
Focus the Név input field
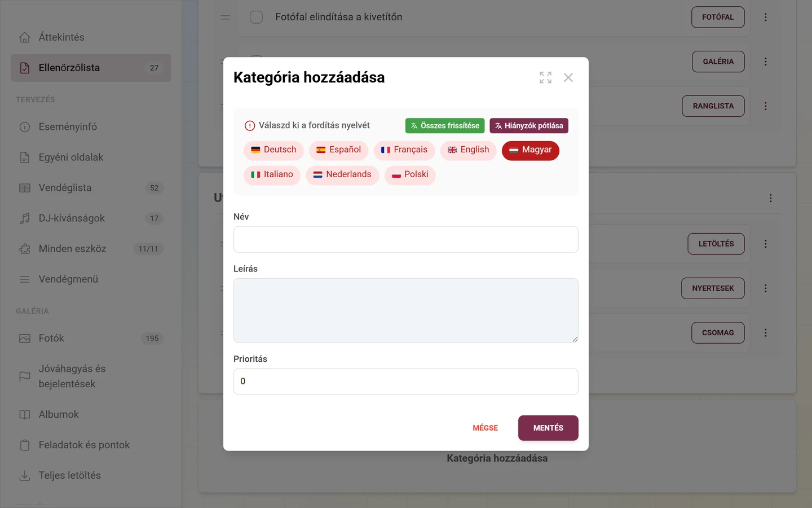pos(406,239)
